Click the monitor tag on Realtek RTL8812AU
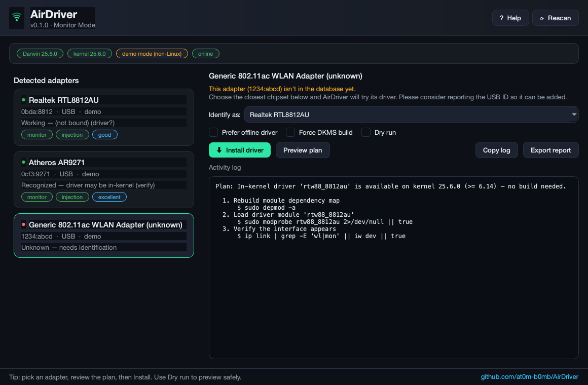This screenshot has height=385, width=588. (x=36, y=135)
